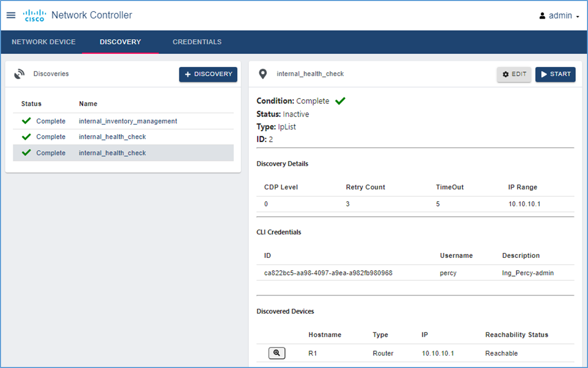Click the gear icon on the EDIT button

pyautogui.click(x=505, y=74)
